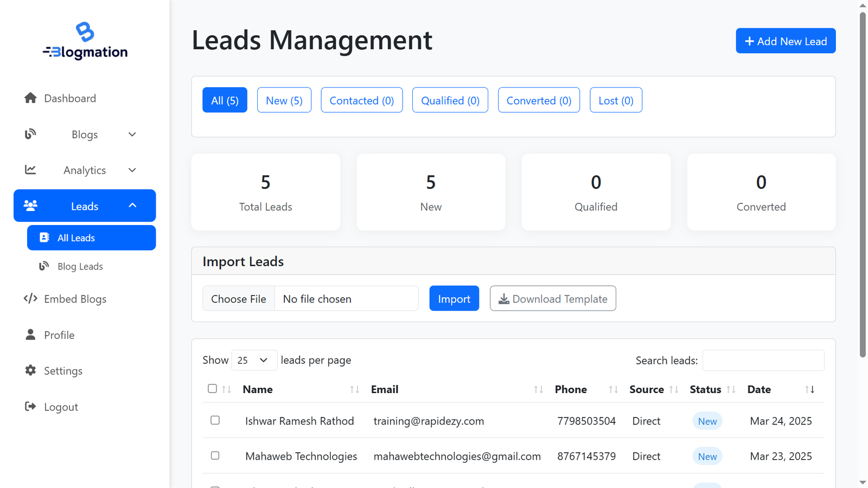Check the Mahaweb Technologies row checkbox

click(x=215, y=455)
